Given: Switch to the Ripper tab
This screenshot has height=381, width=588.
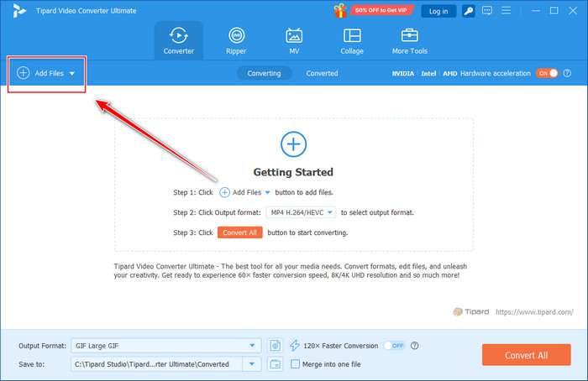Looking at the screenshot, I should pos(236,40).
